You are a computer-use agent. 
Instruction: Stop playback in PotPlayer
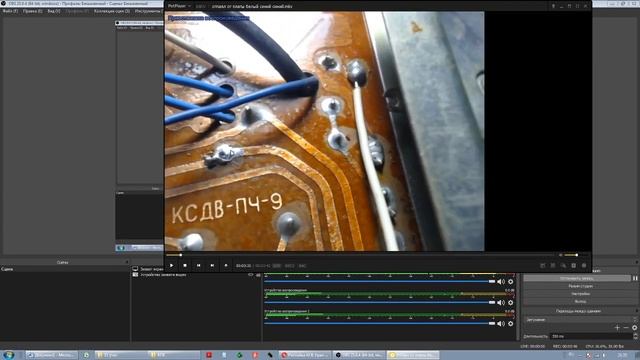point(185,266)
